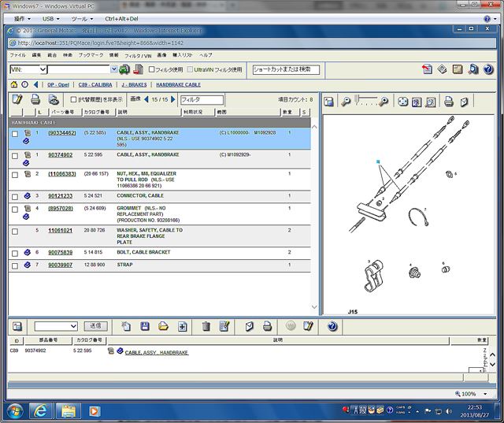Click the 送信 button

click(95, 326)
